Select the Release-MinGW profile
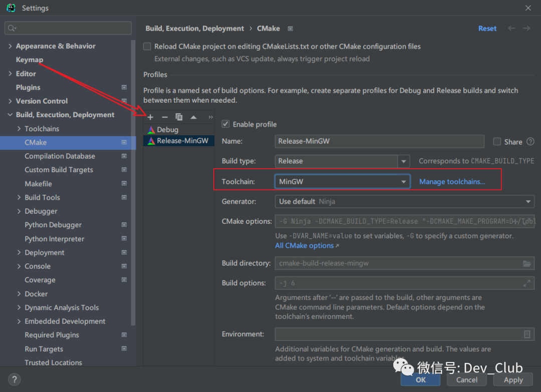Viewport: 541px width, 392px height. (179, 141)
